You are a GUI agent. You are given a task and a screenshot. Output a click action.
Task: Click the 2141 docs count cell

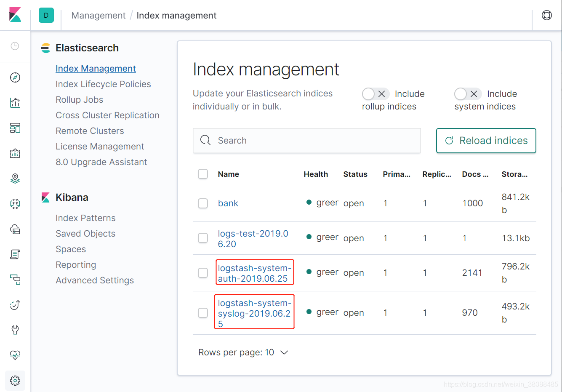coord(472,273)
